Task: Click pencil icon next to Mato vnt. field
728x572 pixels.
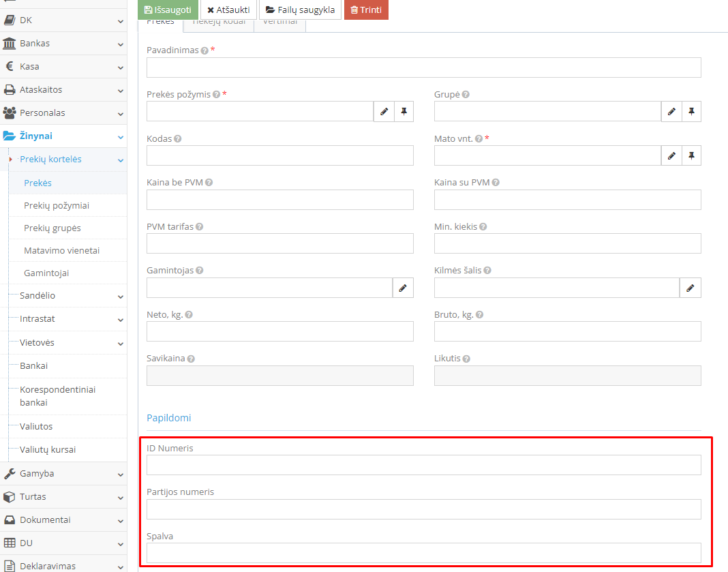Action: [x=671, y=155]
